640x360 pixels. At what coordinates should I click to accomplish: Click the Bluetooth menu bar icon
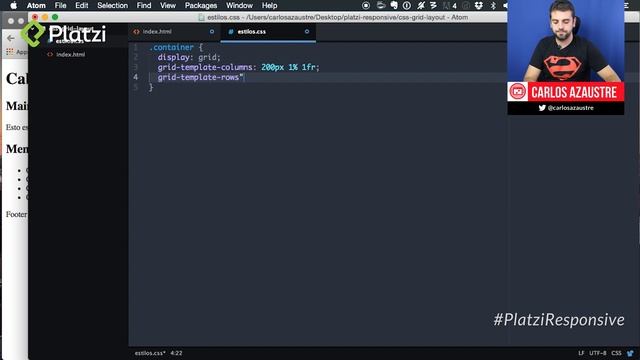tap(493, 5)
